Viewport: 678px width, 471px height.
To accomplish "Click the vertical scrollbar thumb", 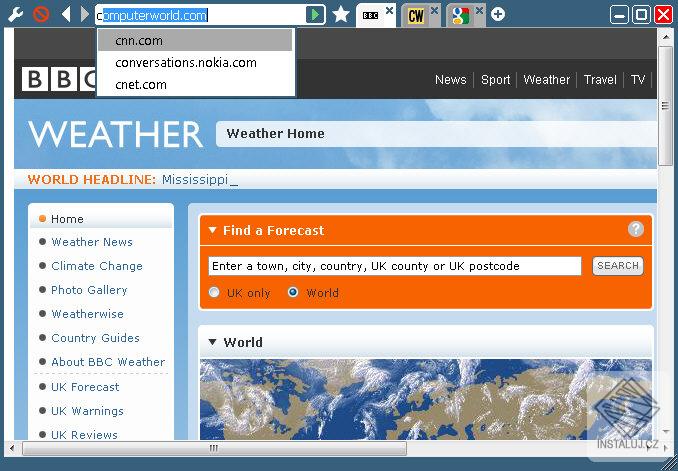I will point(665,106).
